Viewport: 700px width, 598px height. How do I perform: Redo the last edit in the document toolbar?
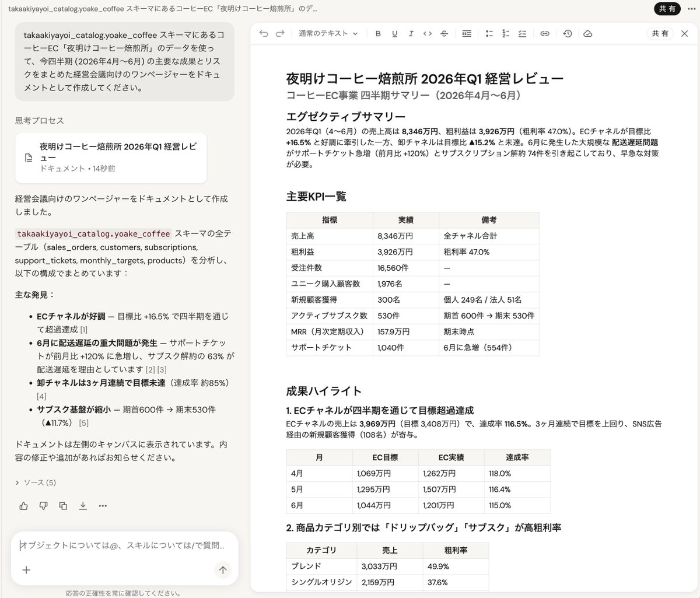[x=280, y=34]
